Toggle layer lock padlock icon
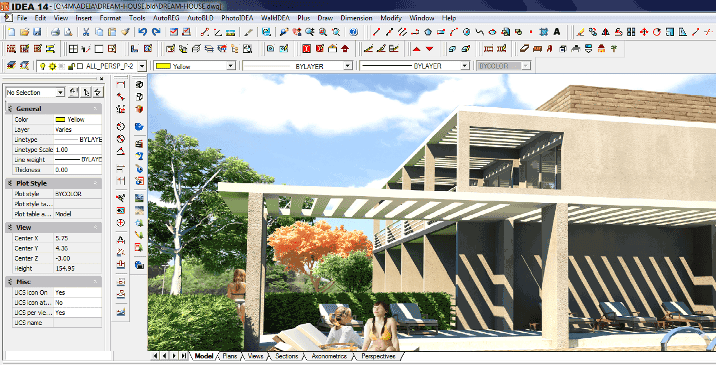The height and width of the screenshot is (365, 716). pyautogui.click(x=71, y=66)
